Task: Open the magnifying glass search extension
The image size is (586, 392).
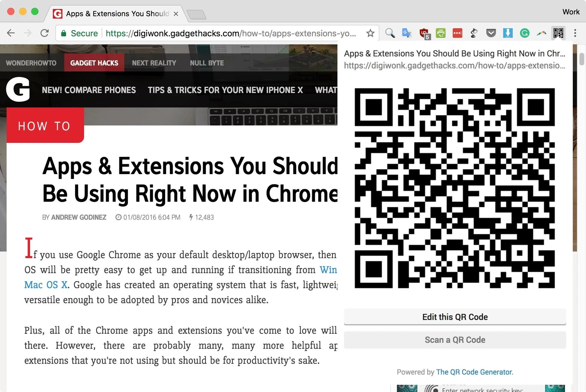Action: point(390,33)
